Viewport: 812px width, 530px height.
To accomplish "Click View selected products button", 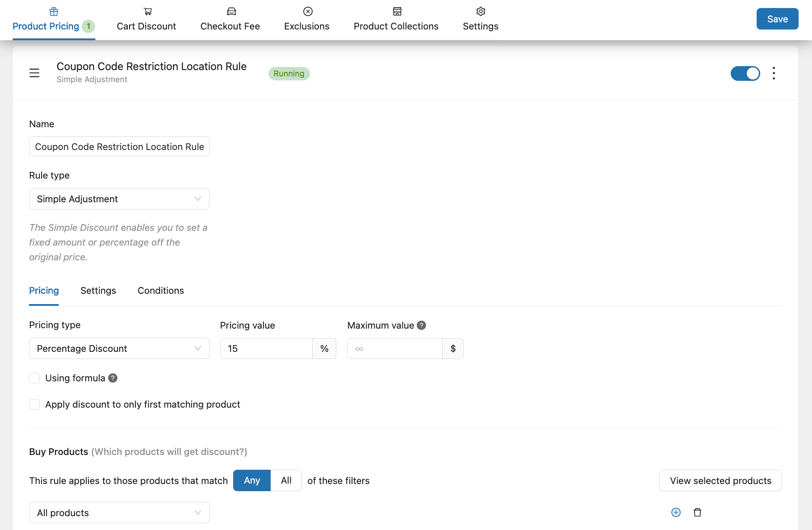I will 720,480.
